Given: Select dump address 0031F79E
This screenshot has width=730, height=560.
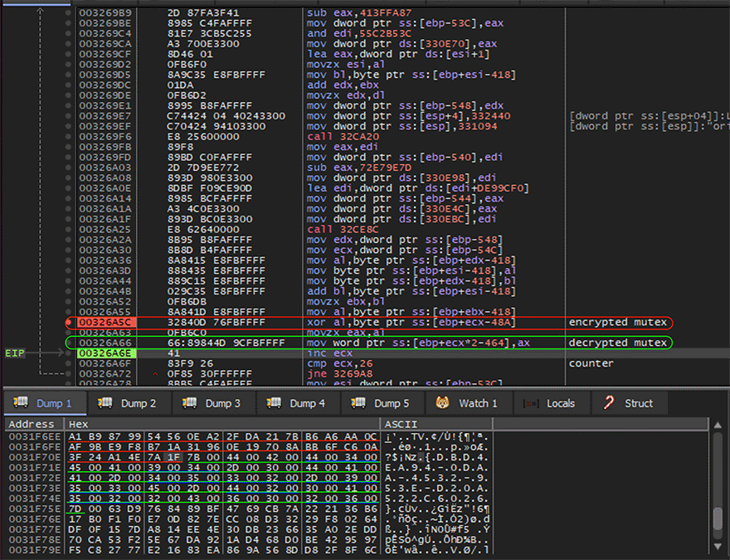Looking at the screenshot, I should (x=35, y=550).
